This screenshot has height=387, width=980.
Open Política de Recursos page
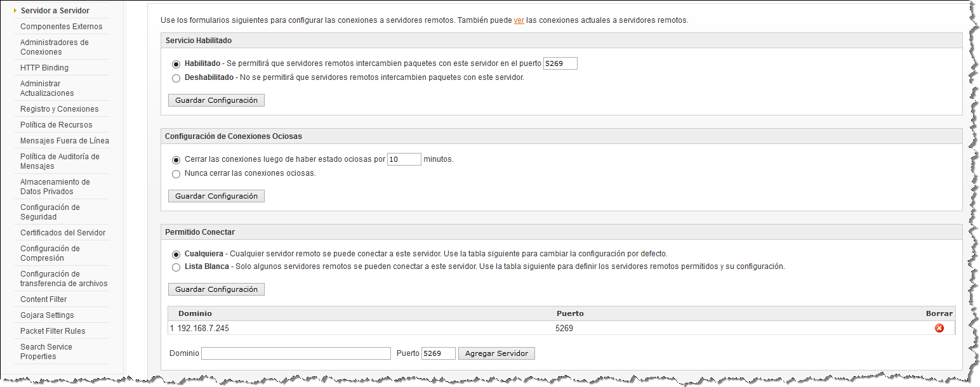56,125
